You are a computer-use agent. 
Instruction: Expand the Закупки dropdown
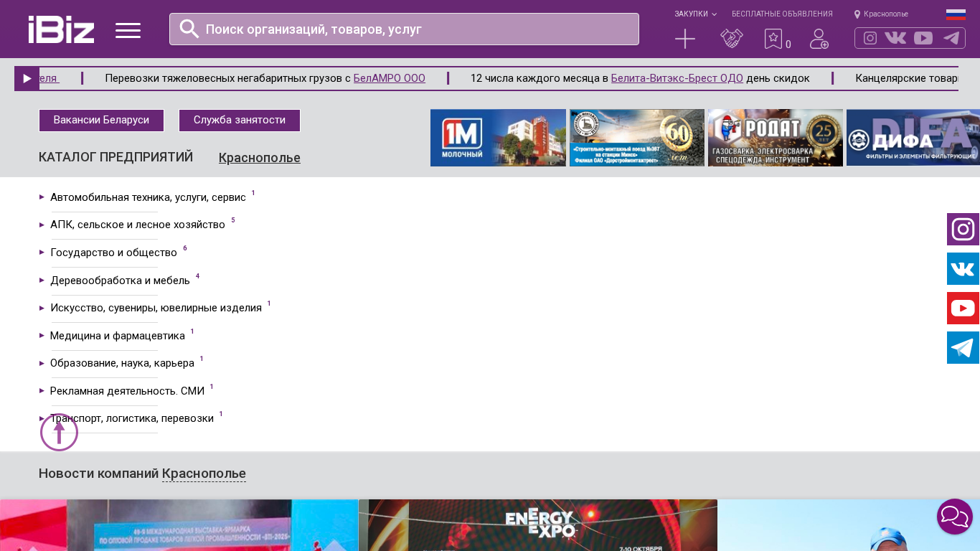[695, 14]
